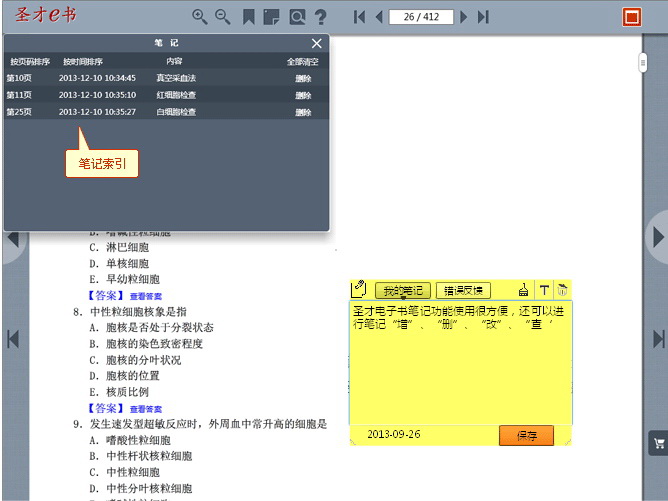Click the T text format icon in note

coord(544,290)
